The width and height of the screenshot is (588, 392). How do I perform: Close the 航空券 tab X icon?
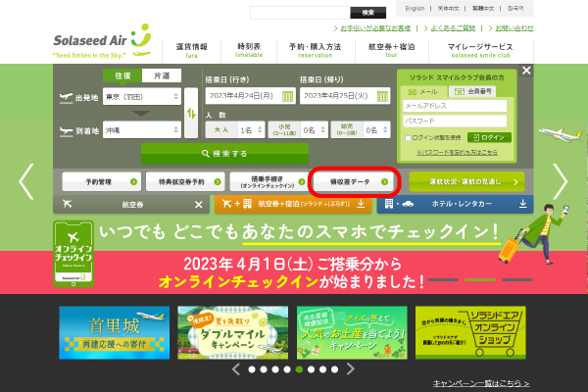click(x=199, y=205)
